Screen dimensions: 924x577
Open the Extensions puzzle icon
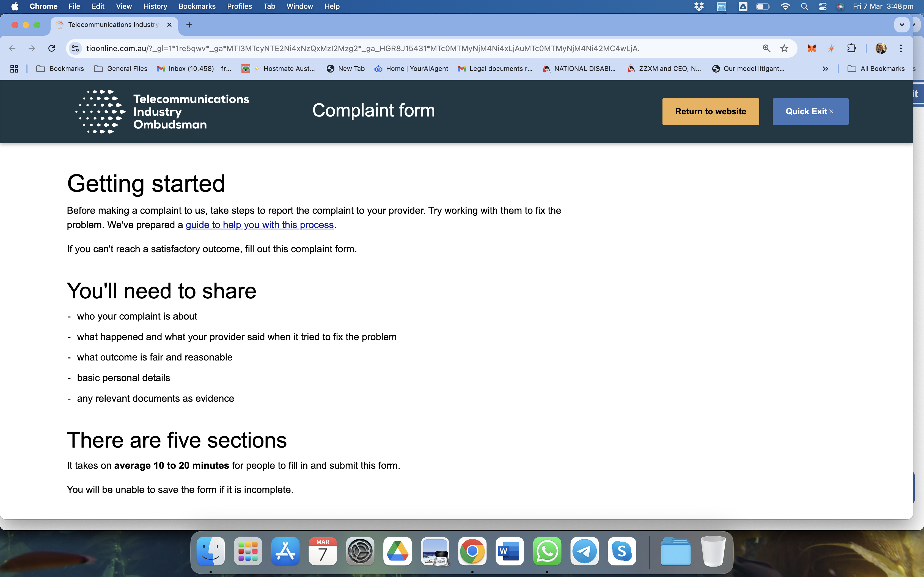click(851, 48)
